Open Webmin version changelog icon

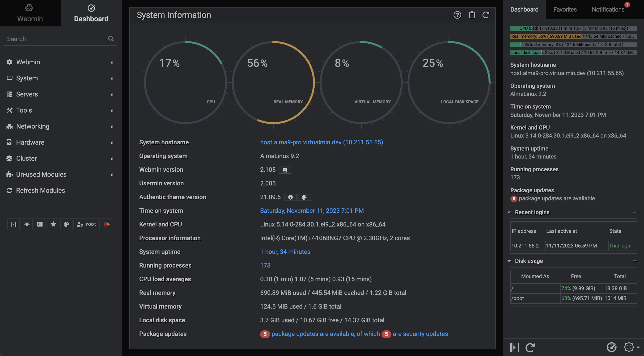click(285, 170)
